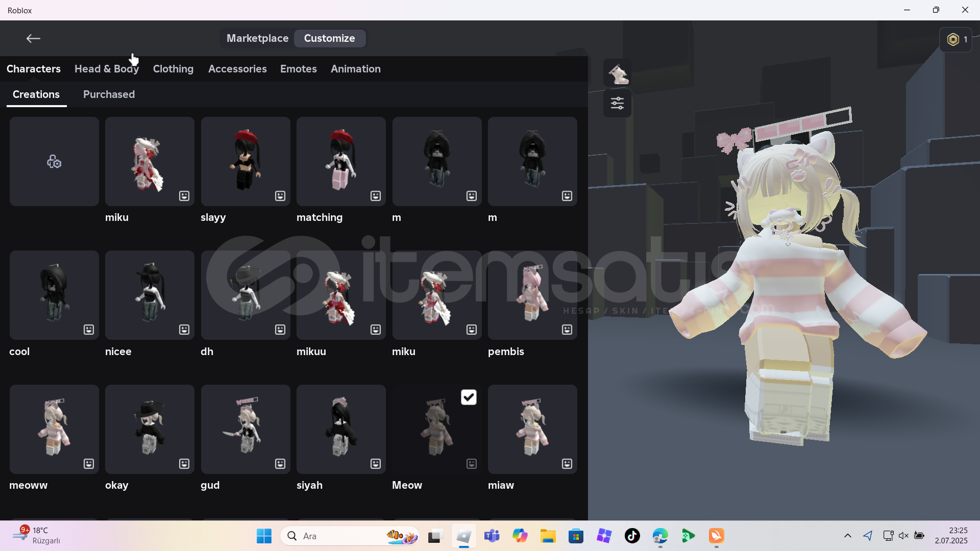Screen dimensions: 980x551
Task: Click emote icon on siyah outfit
Action: tap(376, 464)
